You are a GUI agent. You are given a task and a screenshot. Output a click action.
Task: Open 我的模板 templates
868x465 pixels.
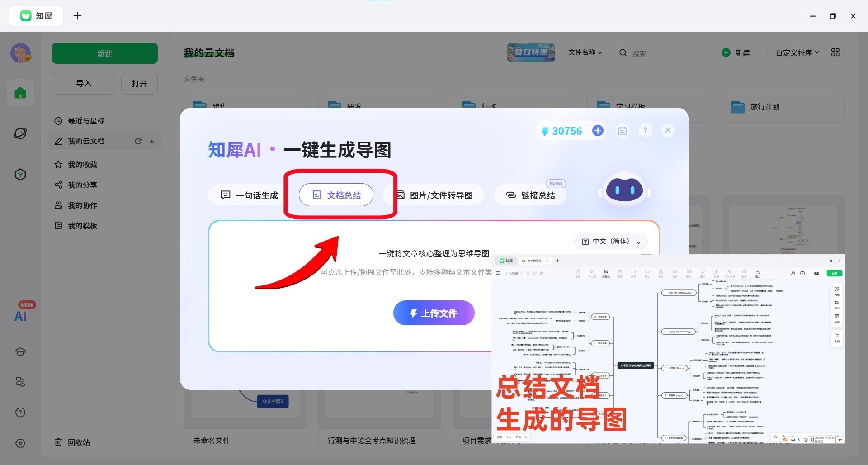105,226
